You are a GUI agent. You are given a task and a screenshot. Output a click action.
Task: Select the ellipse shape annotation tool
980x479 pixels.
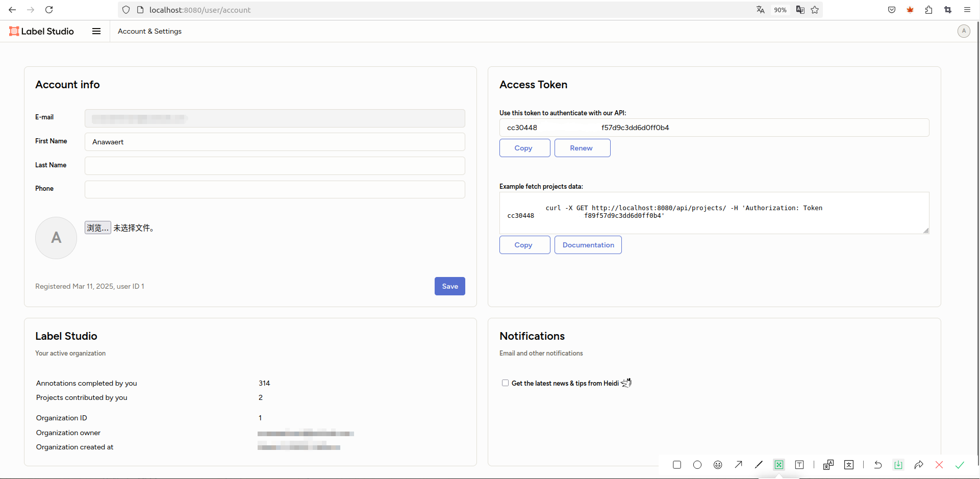point(697,465)
